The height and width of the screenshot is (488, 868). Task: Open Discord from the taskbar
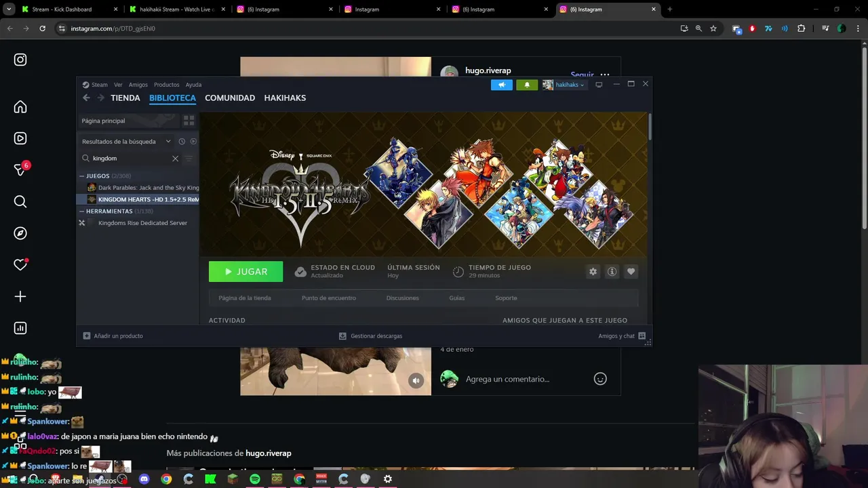coord(144,479)
